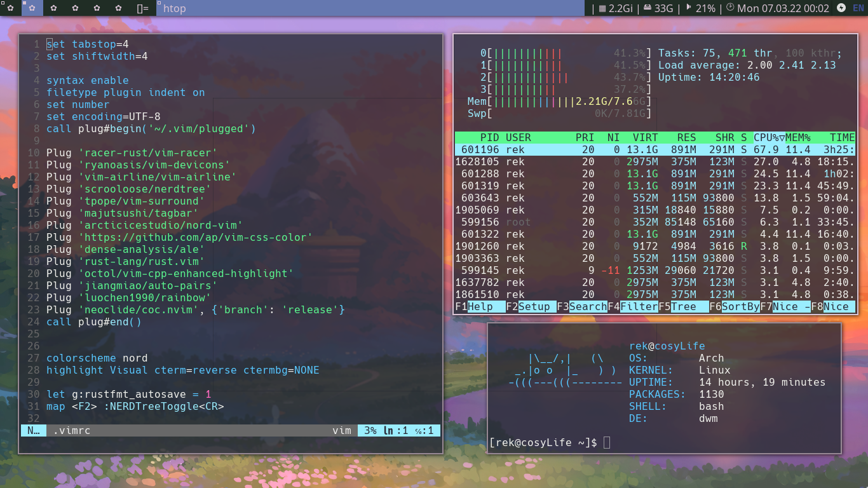Screen dimensions: 868x488
Task: Place cursor on 'scrooloose/nerdtree' Plug line
Action: [129, 189]
